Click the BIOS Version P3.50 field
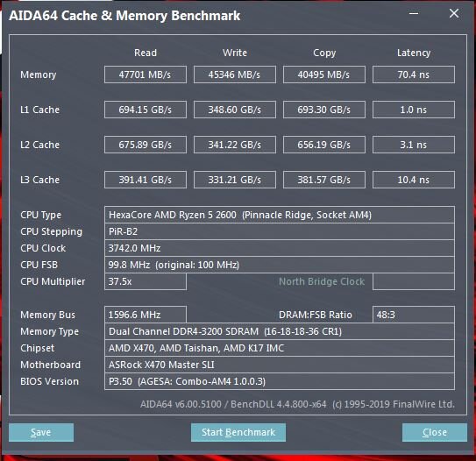The width and height of the screenshot is (476, 461). tap(280, 381)
